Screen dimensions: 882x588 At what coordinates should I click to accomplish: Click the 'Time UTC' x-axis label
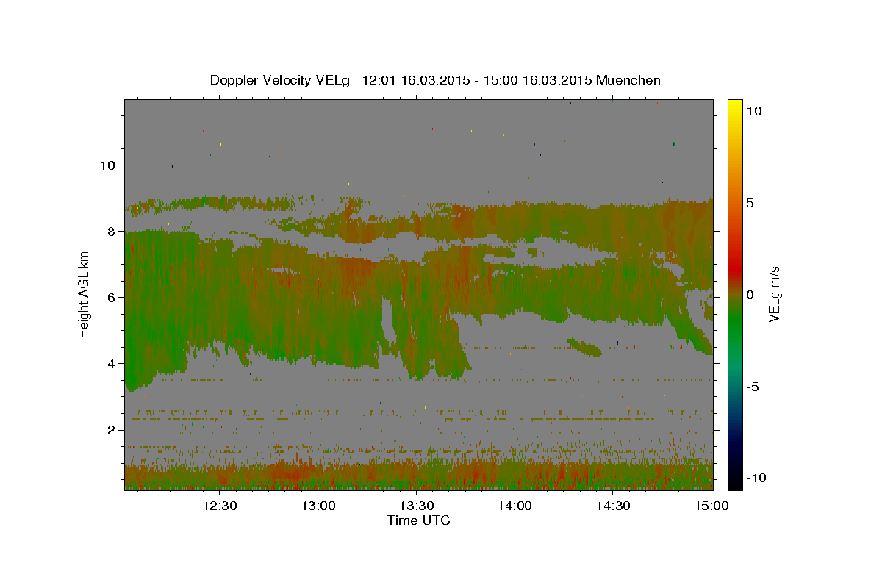coord(418,520)
